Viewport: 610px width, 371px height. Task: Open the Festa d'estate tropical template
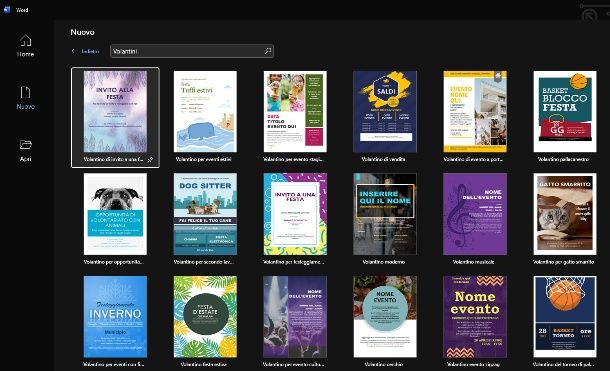coord(205,317)
